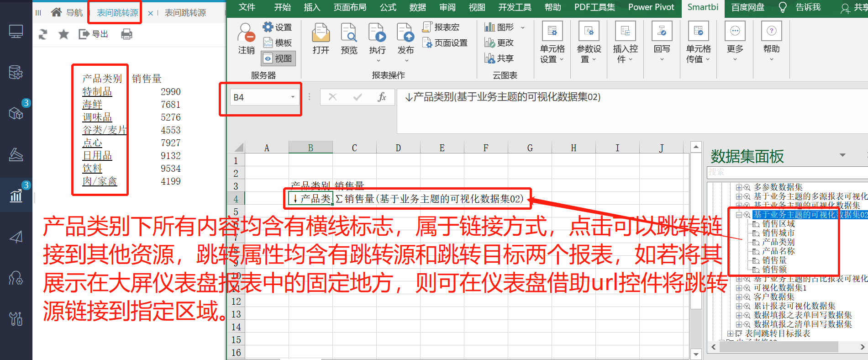
Task: Click the fx insert function icon
Action: [382, 97]
